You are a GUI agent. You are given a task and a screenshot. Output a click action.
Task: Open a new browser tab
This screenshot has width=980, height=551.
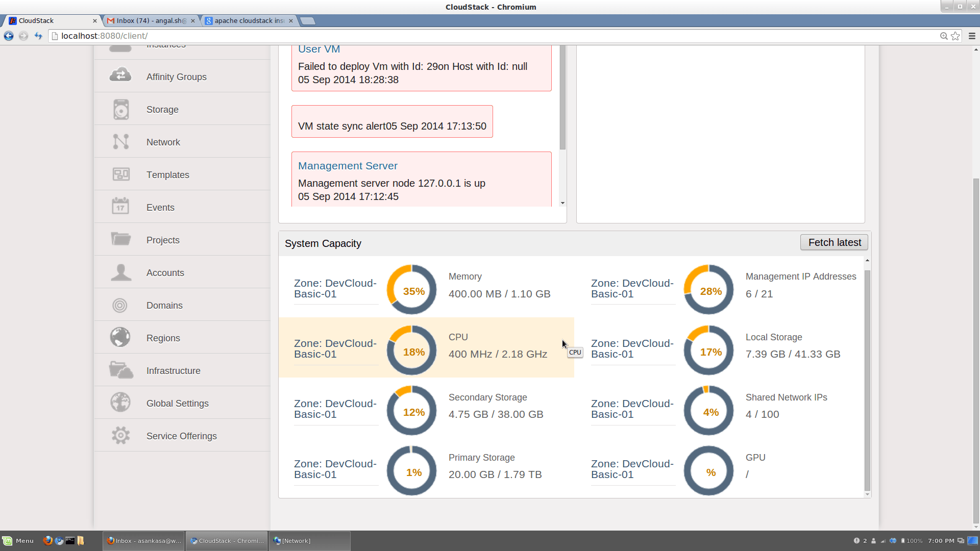tap(307, 20)
